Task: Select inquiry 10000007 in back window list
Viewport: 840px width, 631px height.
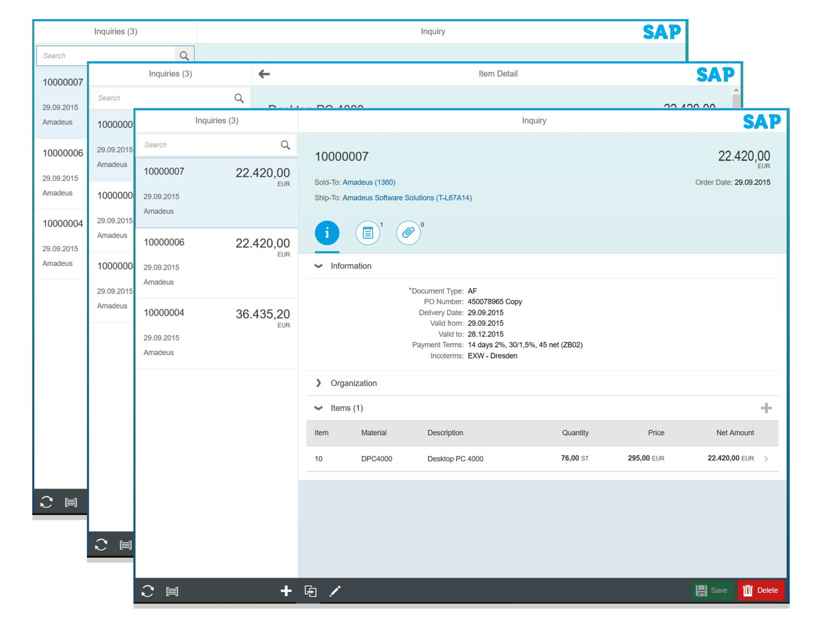Action: tap(61, 102)
